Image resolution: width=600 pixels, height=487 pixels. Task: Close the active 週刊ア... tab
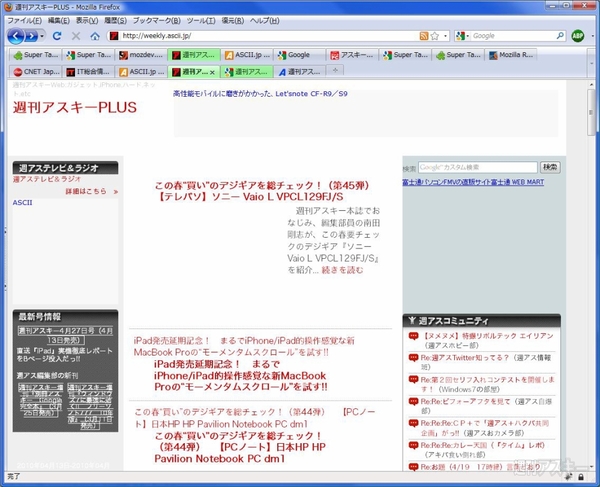click(x=212, y=72)
